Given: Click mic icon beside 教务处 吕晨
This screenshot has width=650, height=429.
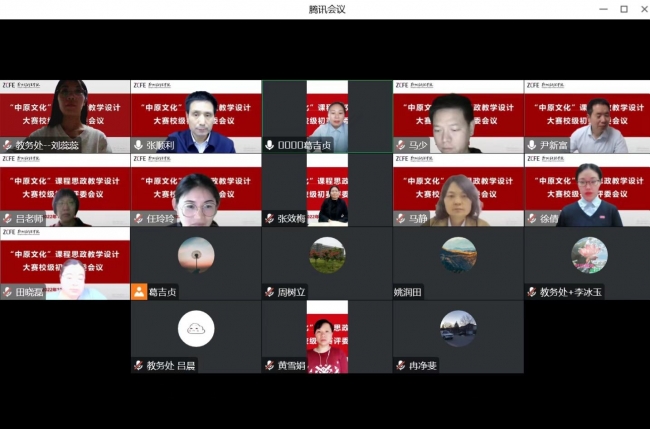Looking at the screenshot, I should click(x=139, y=365).
